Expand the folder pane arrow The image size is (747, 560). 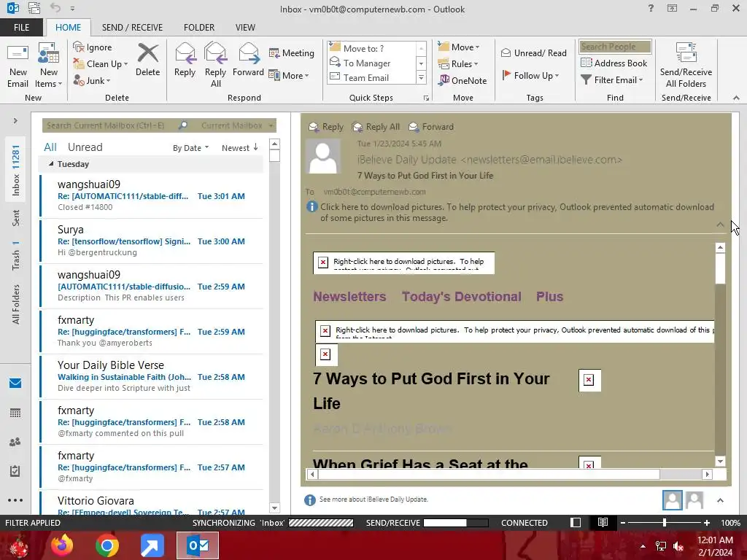point(15,121)
